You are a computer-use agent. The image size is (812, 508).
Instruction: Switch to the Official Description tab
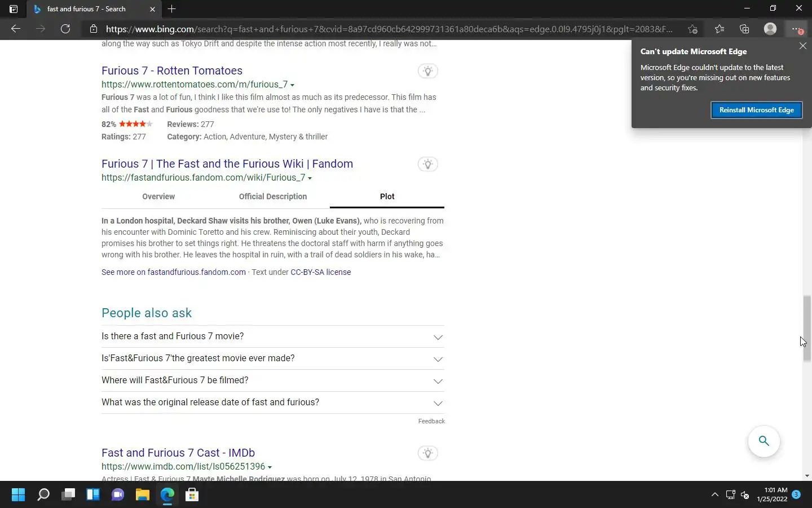tap(273, 196)
